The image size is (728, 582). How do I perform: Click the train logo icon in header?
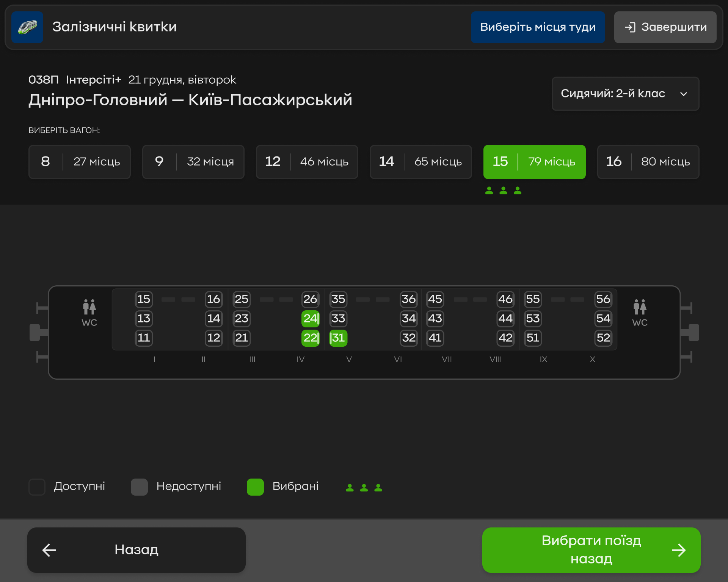pyautogui.click(x=27, y=27)
